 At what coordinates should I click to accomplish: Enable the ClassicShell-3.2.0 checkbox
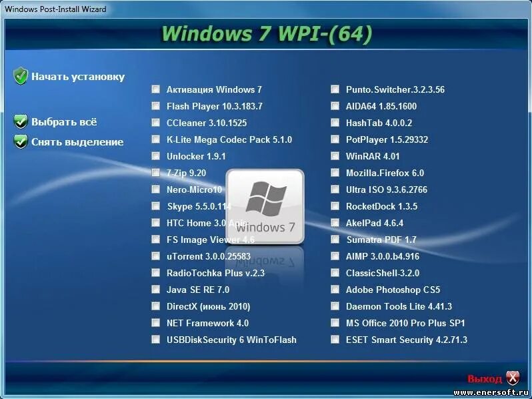pyautogui.click(x=335, y=273)
